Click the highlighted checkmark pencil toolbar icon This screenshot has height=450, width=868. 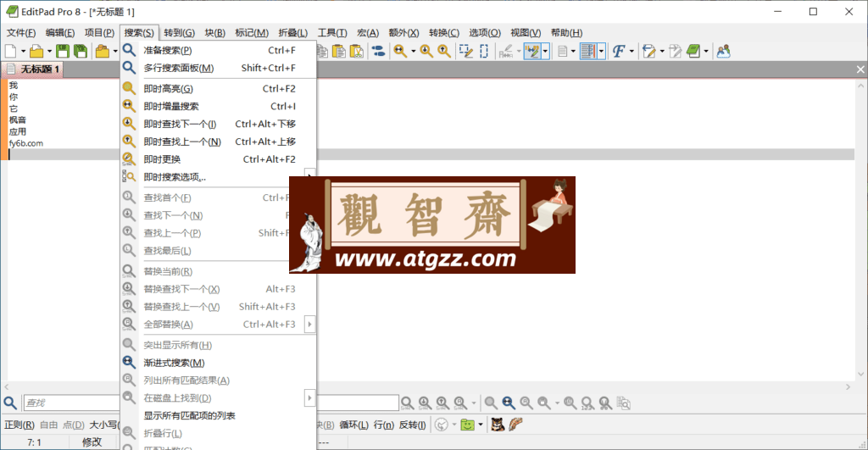532,52
